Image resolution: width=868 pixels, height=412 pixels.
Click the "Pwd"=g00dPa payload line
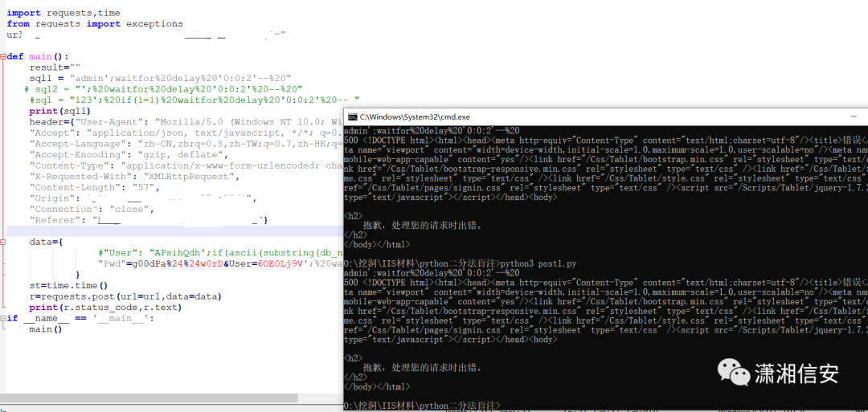pyautogui.click(x=220, y=263)
